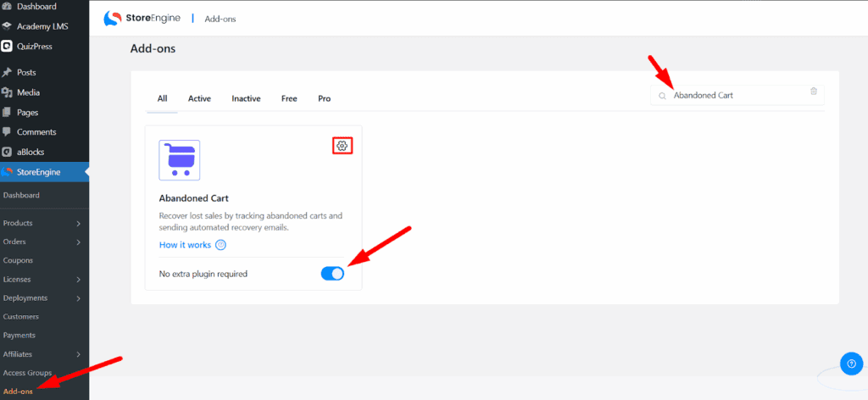This screenshot has height=400, width=868.
Task: Expand the Licenses submenu arrow
Action: coord(79,280)
